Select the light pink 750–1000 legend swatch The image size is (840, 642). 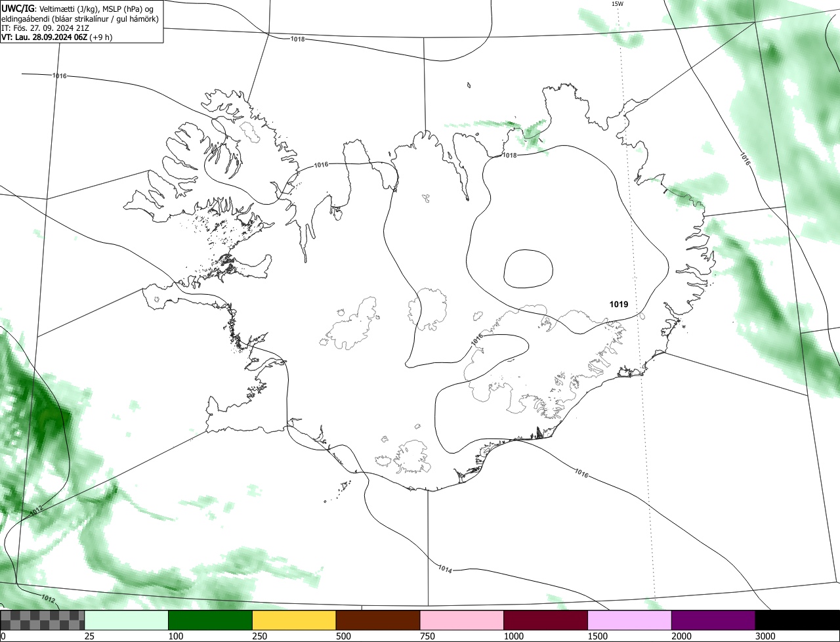point(462,620)
